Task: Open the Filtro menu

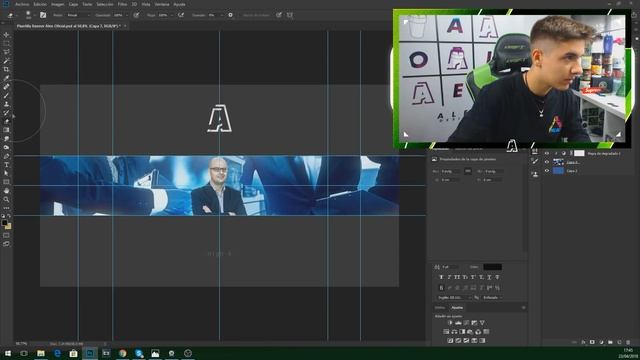Action: tap(122, 4)
